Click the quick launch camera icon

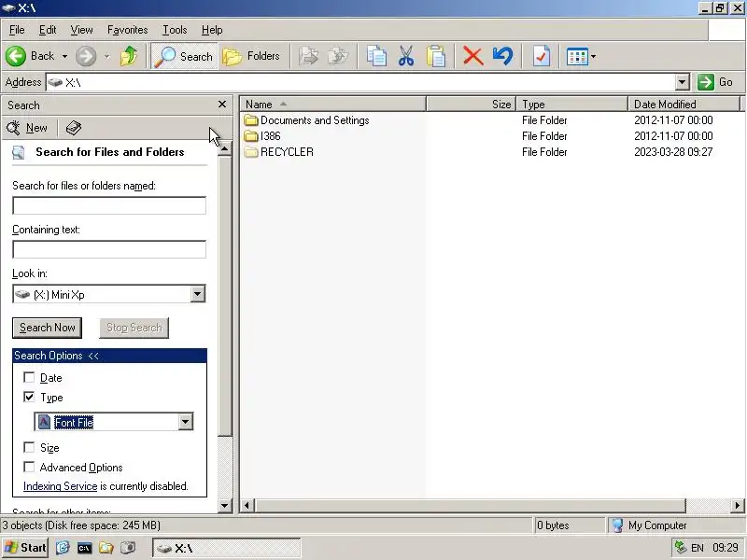(128, 548)
